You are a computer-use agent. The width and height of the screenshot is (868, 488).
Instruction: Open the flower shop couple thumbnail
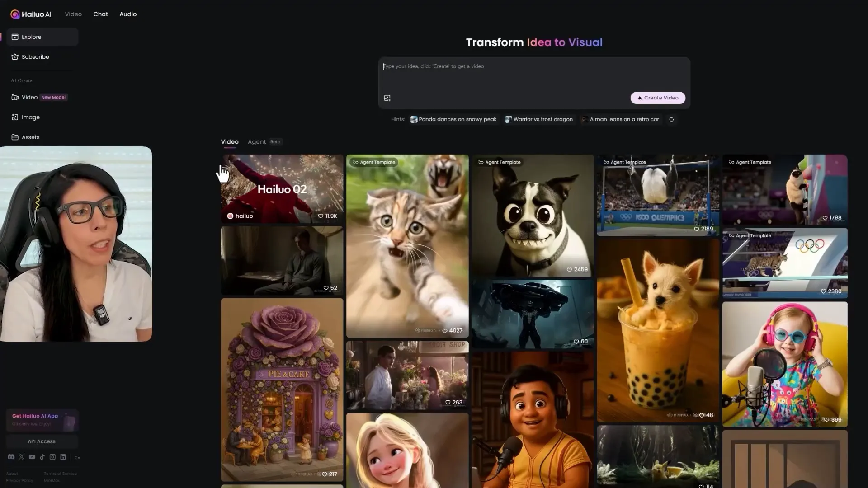[x=407, y=375]
